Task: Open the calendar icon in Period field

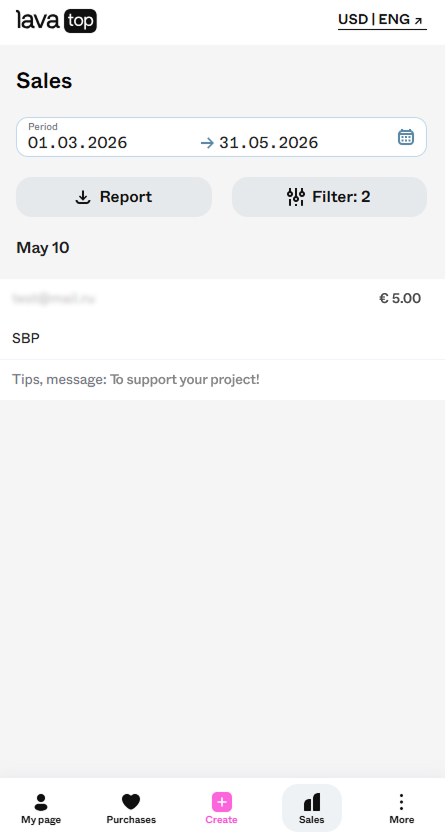Action: pos(406,137)
